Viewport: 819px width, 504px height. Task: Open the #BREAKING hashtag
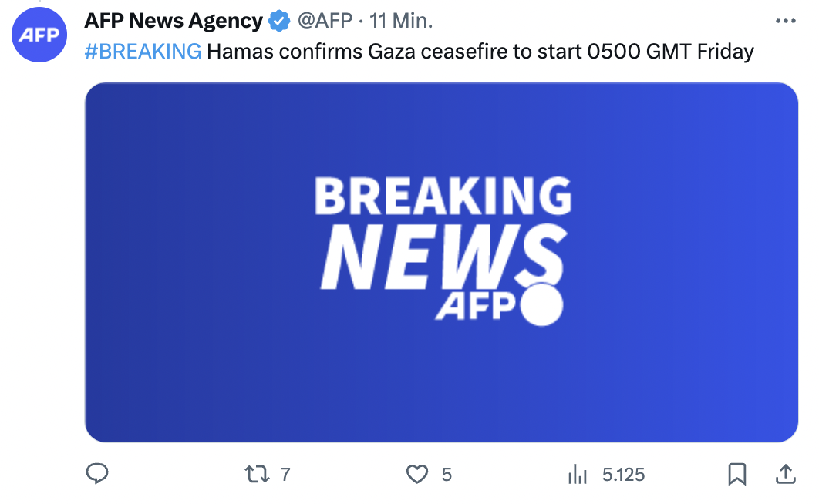143,52
